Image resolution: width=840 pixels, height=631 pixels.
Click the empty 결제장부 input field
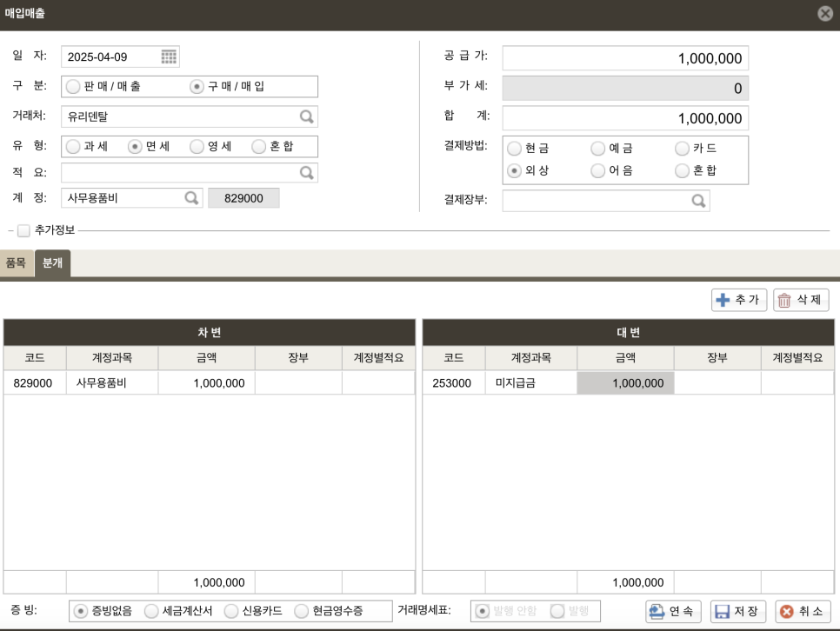(606, 201)
